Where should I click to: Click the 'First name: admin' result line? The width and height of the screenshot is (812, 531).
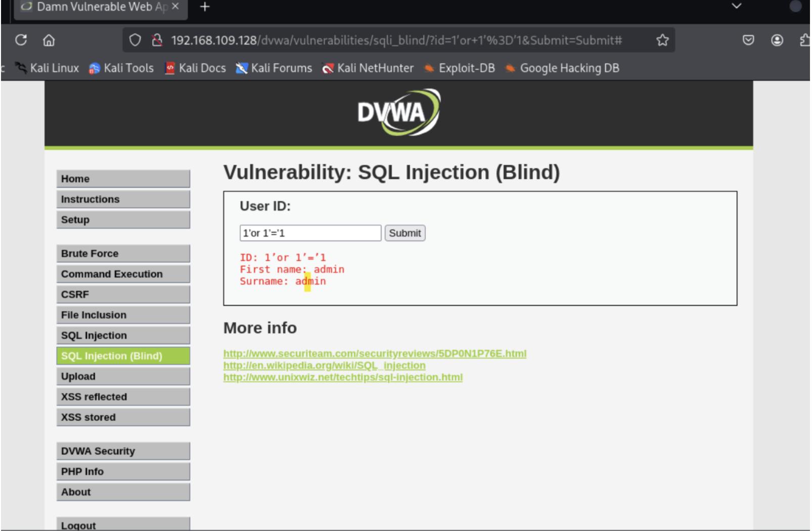point(292,269)
